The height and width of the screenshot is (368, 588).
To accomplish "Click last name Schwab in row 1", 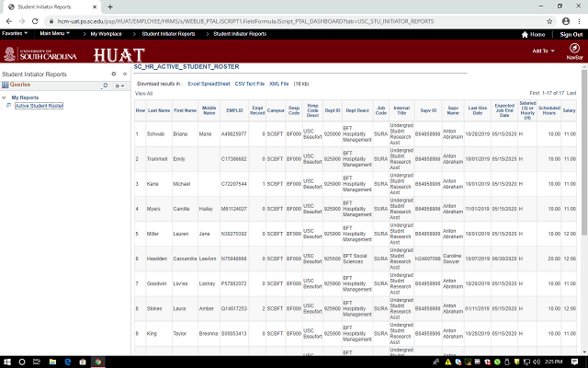I will (155, 134).
